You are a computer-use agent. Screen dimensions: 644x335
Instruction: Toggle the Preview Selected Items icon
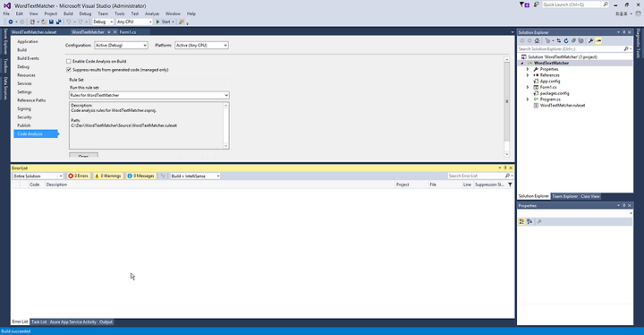pyautogui.click(x=598, y=40)
